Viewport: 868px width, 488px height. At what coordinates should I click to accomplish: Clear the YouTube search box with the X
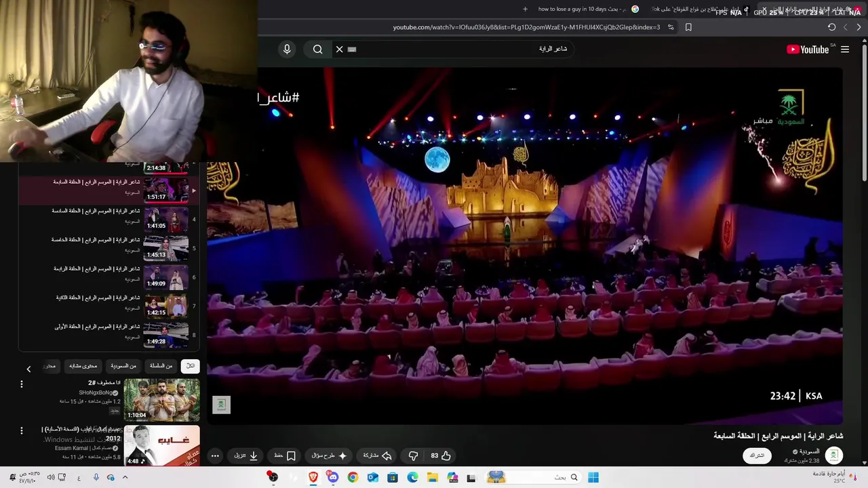point(340,49)
